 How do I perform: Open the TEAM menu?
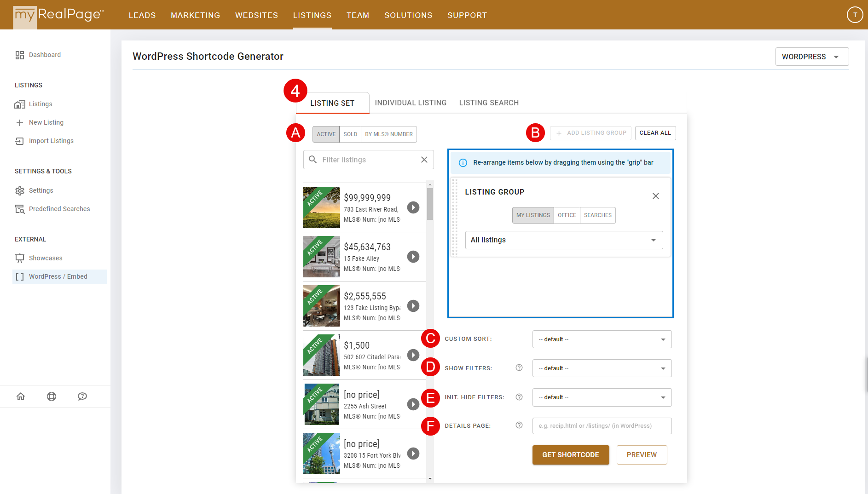point(358,15)
